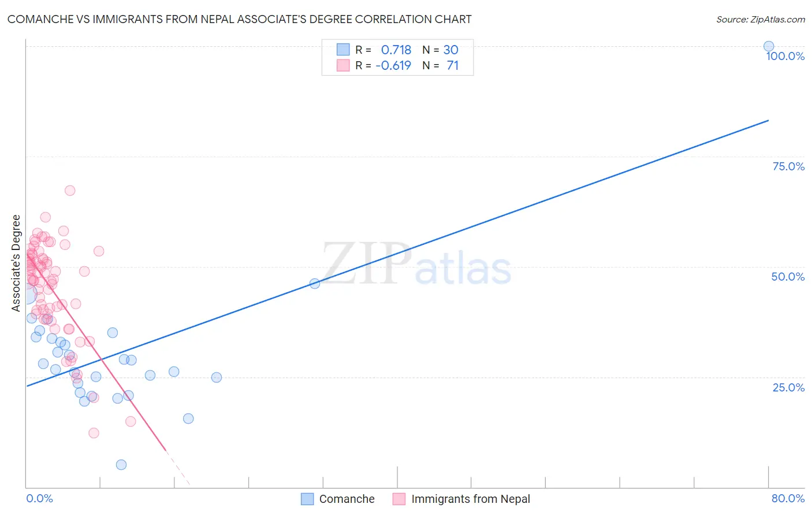Click the 50.0% y-axis label
Screen dimensions: 812x515
click(788, 277)
